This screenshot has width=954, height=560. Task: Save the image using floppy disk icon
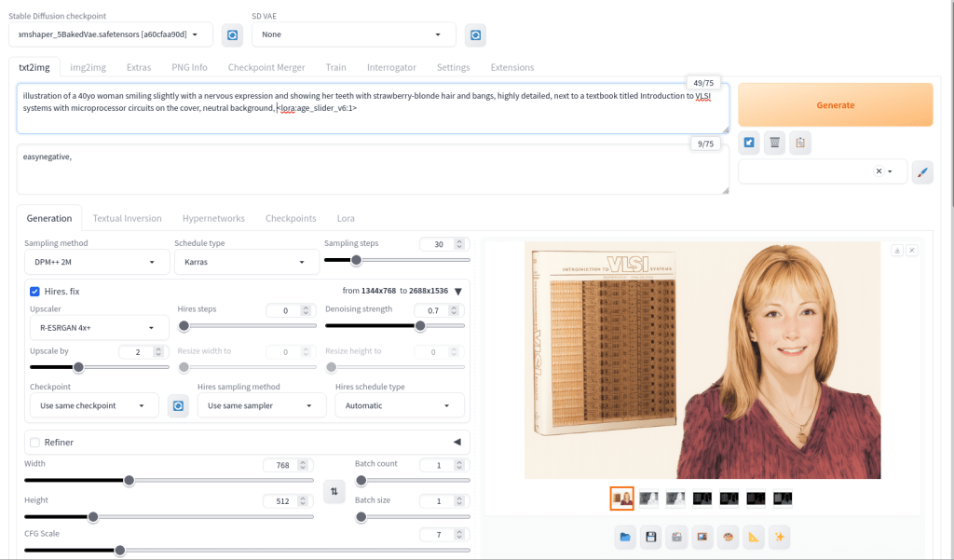point(651,537)
